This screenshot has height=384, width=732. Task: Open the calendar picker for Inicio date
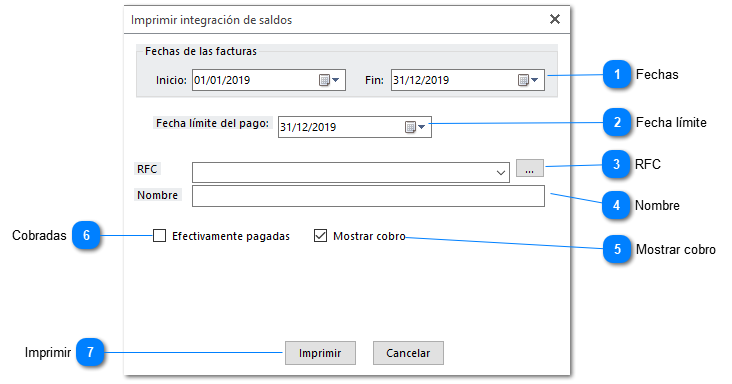329,80
